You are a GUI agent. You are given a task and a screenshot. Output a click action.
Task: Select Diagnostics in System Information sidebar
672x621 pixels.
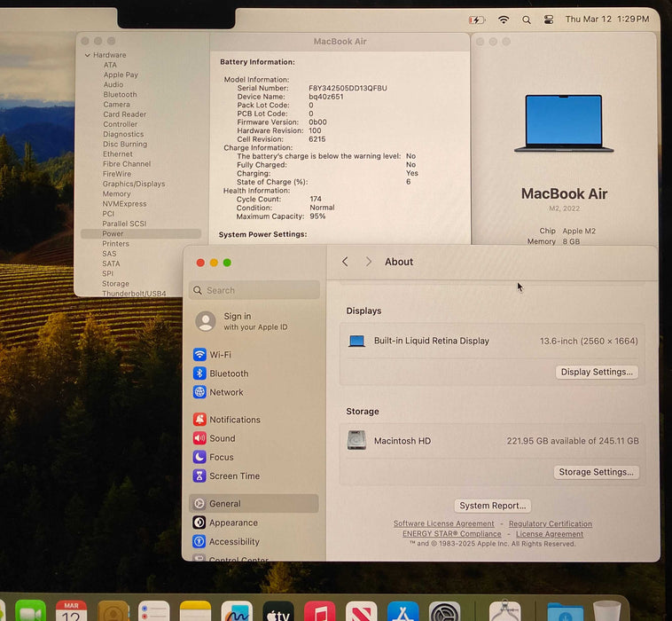click(123, 134)
